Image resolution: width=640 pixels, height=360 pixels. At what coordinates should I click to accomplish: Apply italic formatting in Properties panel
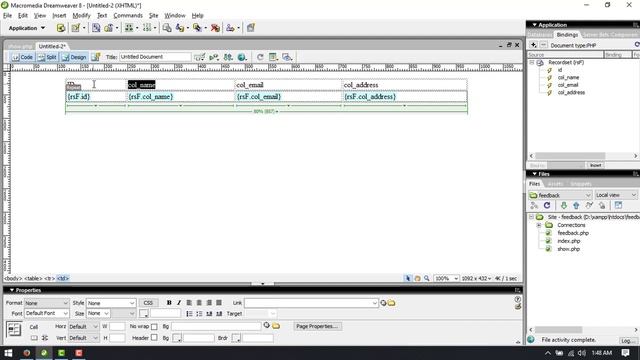(179, 302)
